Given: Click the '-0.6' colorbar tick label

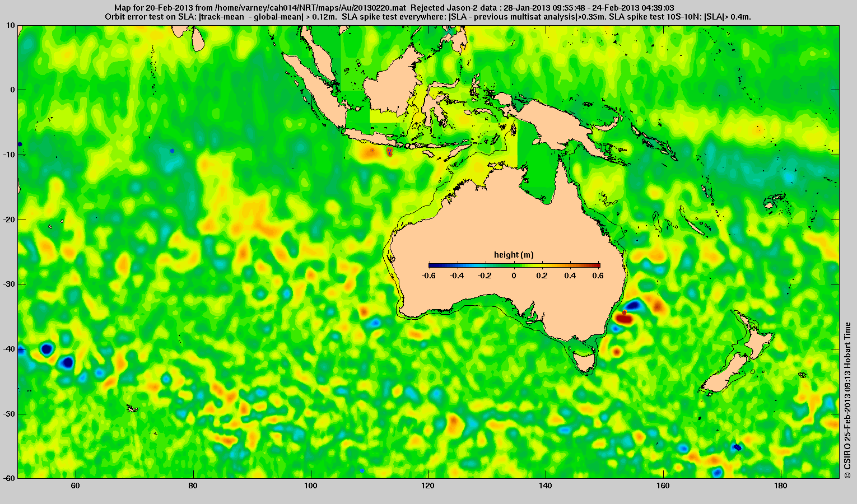Looking at the screenshot, I should 428,276.
